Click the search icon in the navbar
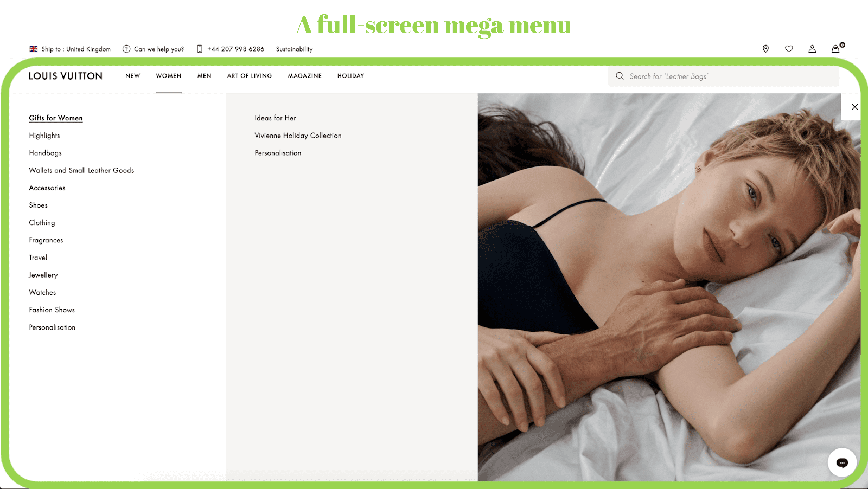This screenshot has height=489, width=868. [x=620, y=76]
